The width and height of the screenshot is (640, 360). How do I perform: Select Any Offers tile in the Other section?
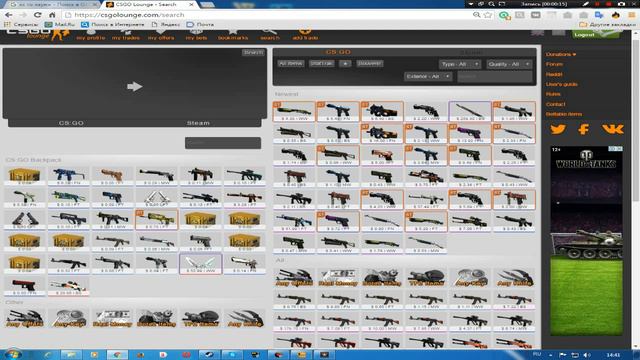pyautogui.click(x=24, y=318)
